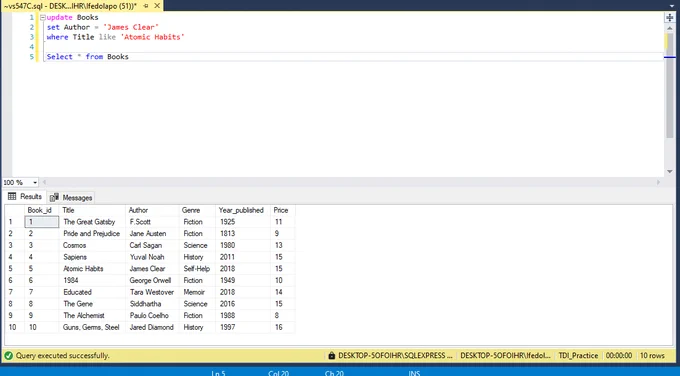The height and width of the screenshot is (376, 680).
Task: Select the 'Atomic Habits' cell in results
Action: click(x=92, y=269)
